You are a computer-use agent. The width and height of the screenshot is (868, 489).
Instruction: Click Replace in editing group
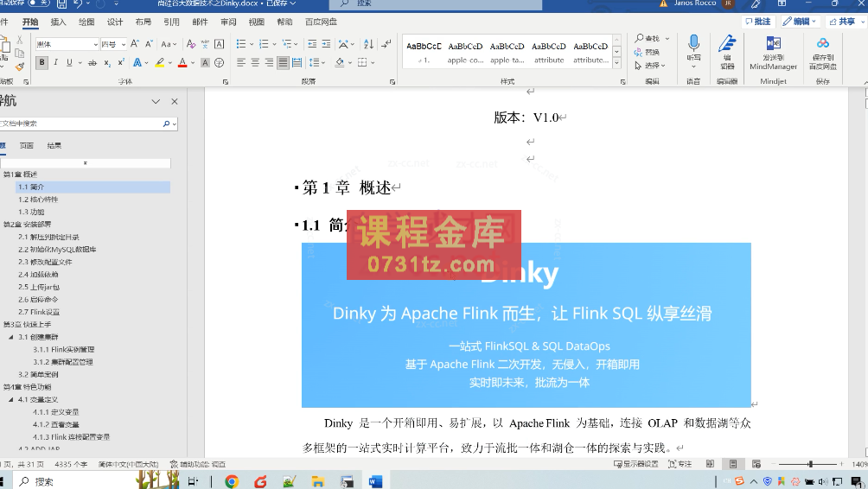[x=647, y=52]
